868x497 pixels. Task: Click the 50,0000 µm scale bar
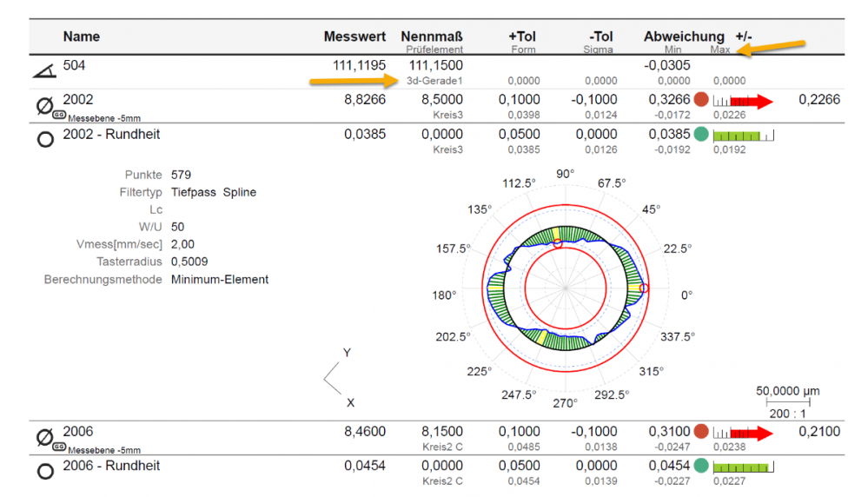click(x=787, y=401)
